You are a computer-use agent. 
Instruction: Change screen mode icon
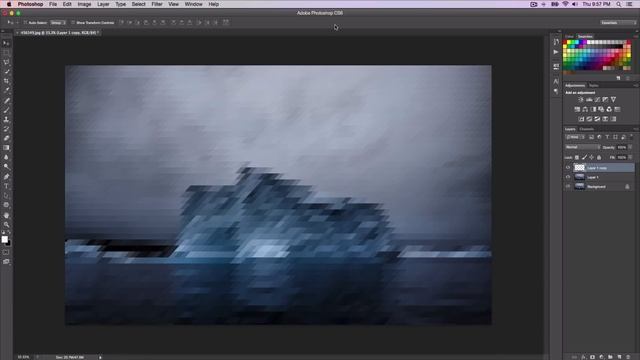[6, 262]
